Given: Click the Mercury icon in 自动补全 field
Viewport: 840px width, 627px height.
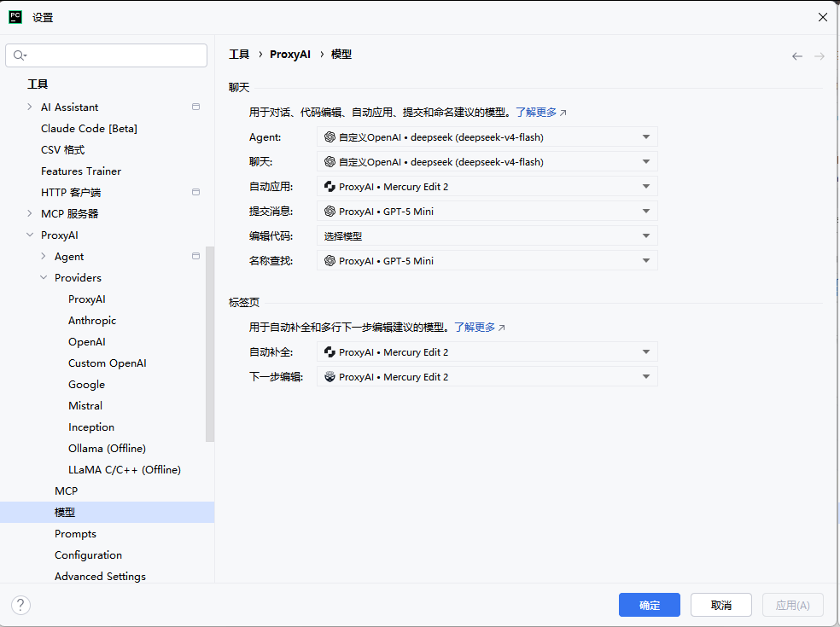Looking at the screenshot, I should (330, 351).
